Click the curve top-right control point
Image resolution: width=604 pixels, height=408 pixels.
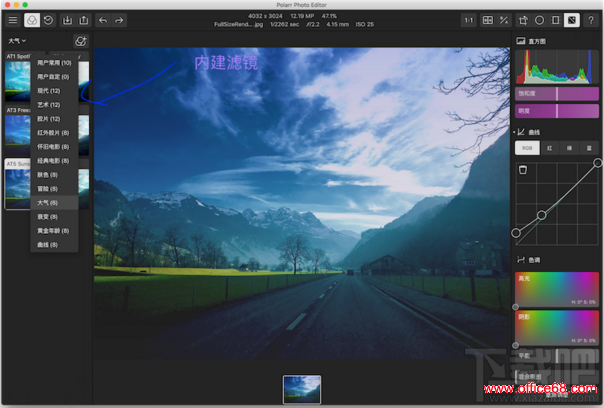(x=597, y=163)
